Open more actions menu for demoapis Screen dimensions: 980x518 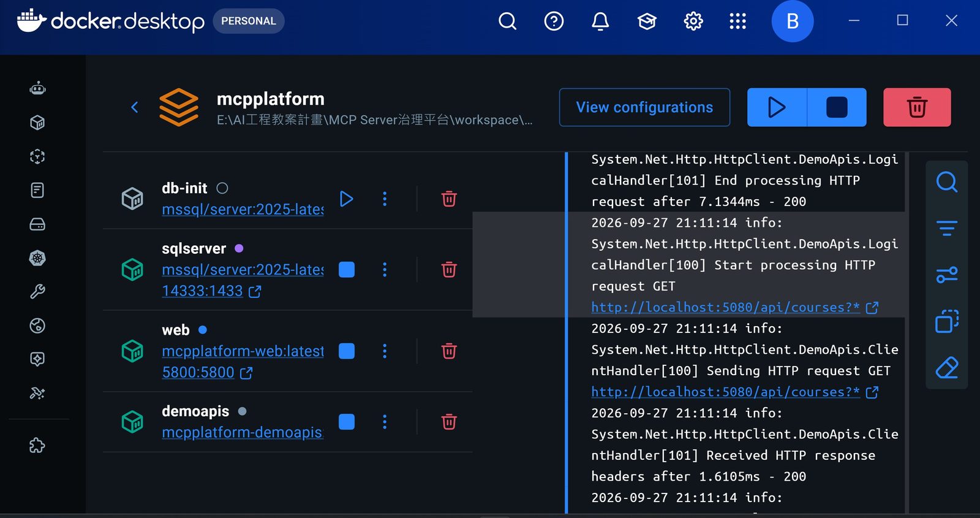(385, 422)
